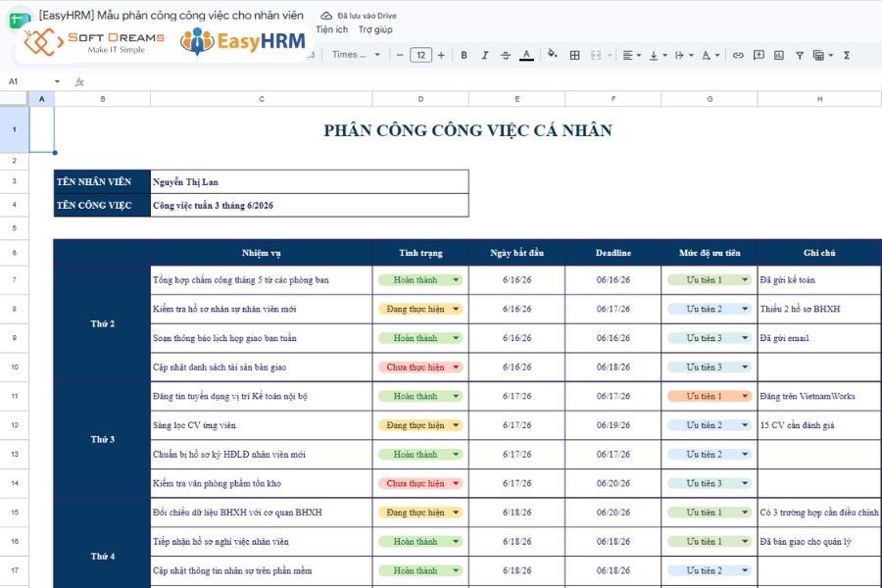Open status dropdown for Chuẩn bị hồ sơ ký HĐLĐ row
The image size is (882, 588).
(456, 454)
